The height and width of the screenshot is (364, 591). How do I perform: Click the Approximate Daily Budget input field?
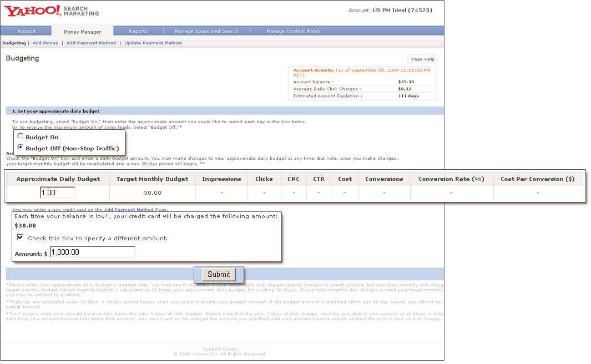(58, 193)
